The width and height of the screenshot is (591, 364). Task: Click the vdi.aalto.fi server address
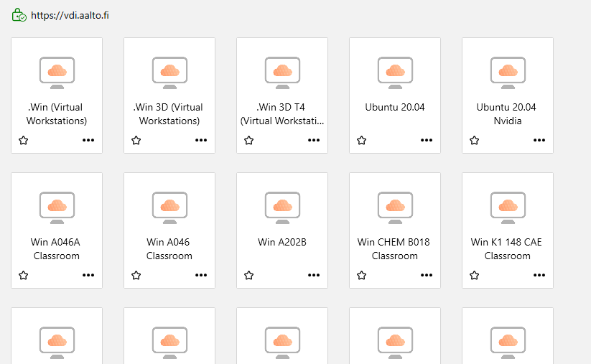pyautogui.click(x=70, y=15)
